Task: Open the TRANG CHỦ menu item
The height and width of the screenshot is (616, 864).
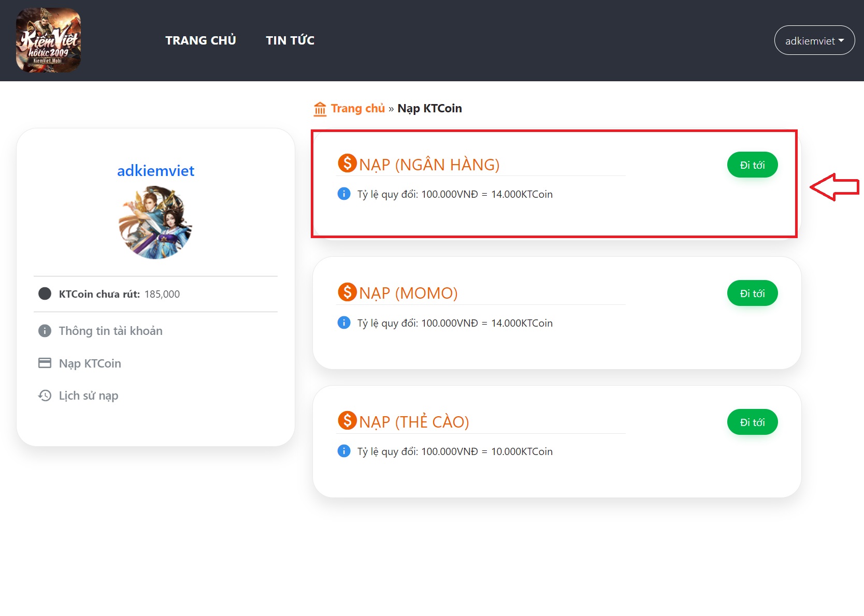Action: click(200, 40)
